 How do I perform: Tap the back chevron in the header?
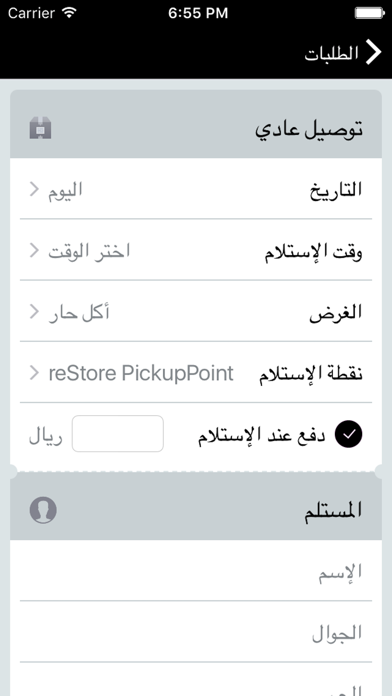tap(373, 52)
